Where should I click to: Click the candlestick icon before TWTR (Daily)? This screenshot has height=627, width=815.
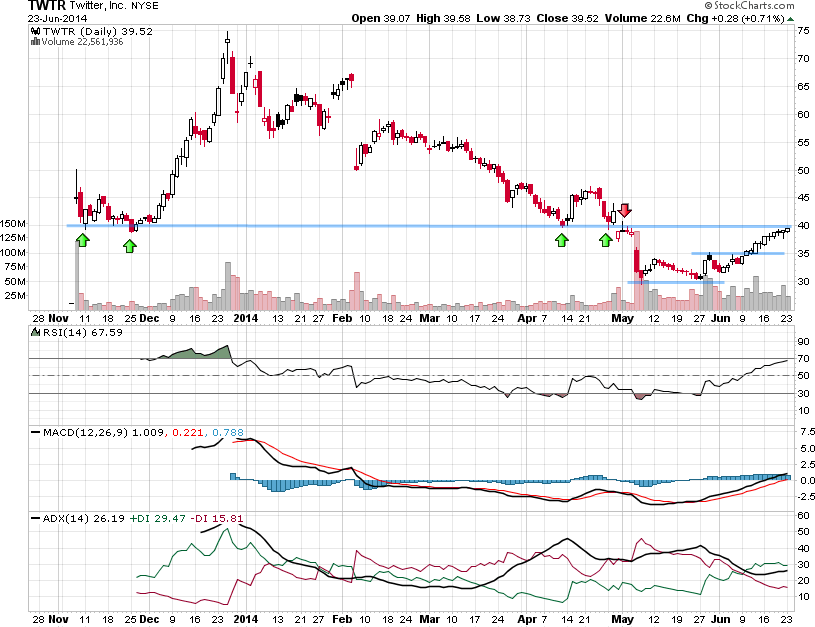(x=36, y=31)
